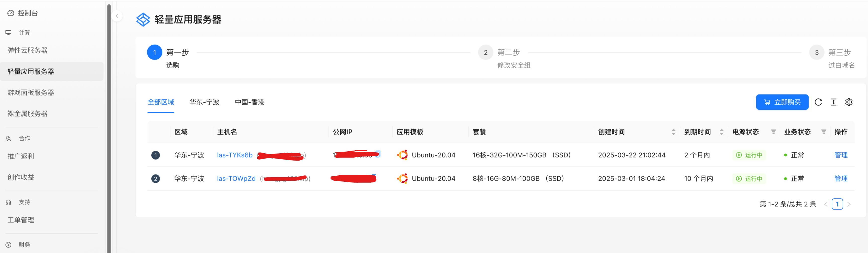868x253 pixels.
Task: Open the column settings gear icon
Action: pos(848,102)
